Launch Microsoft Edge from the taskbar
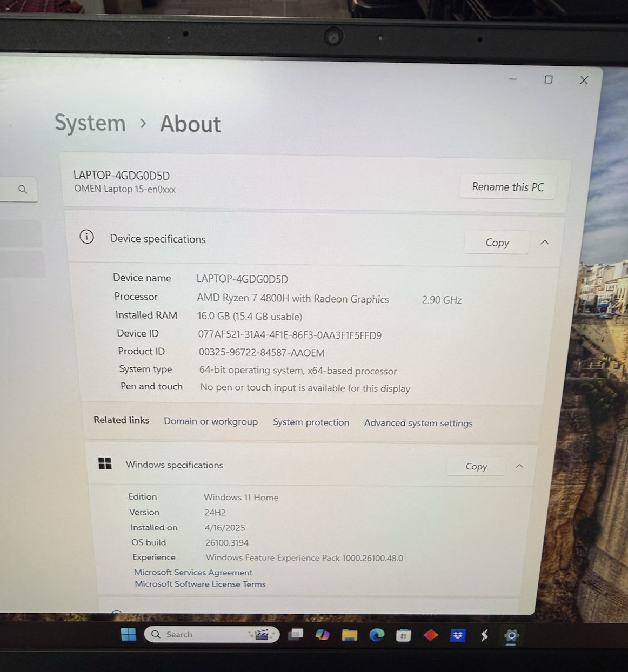 (x=377, y=635)
